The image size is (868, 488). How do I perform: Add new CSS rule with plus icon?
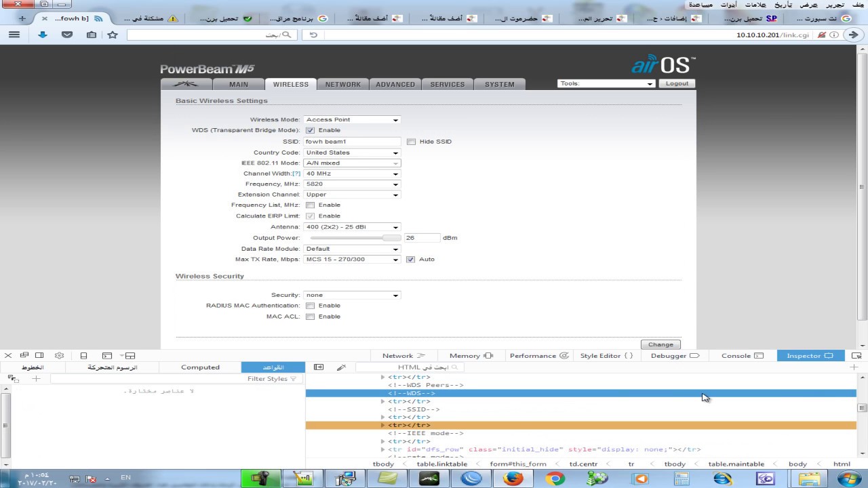[x=36, y=378]
